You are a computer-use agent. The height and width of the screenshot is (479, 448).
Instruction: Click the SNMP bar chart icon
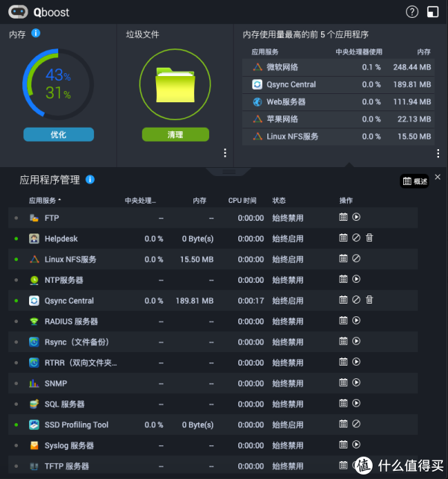coord(34,383)
